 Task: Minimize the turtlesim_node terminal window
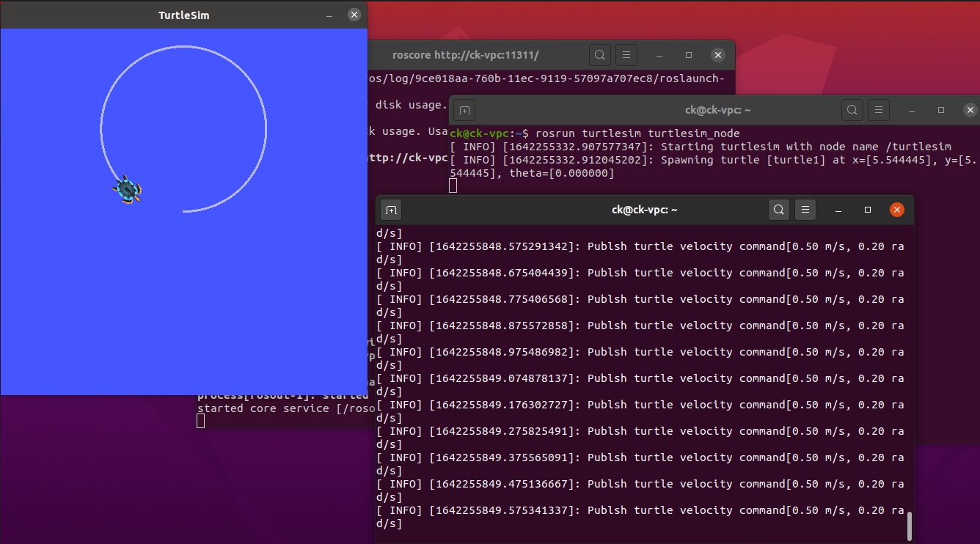911,111
